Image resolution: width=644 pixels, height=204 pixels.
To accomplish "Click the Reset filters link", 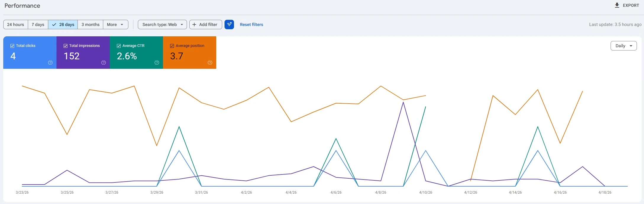I will click(251, 25).
